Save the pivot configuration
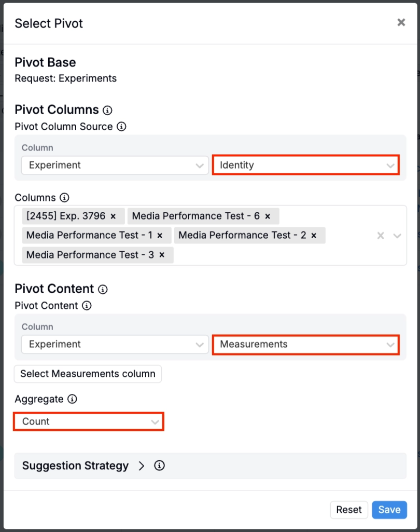420x532 pixels. [x=389, y=510]
